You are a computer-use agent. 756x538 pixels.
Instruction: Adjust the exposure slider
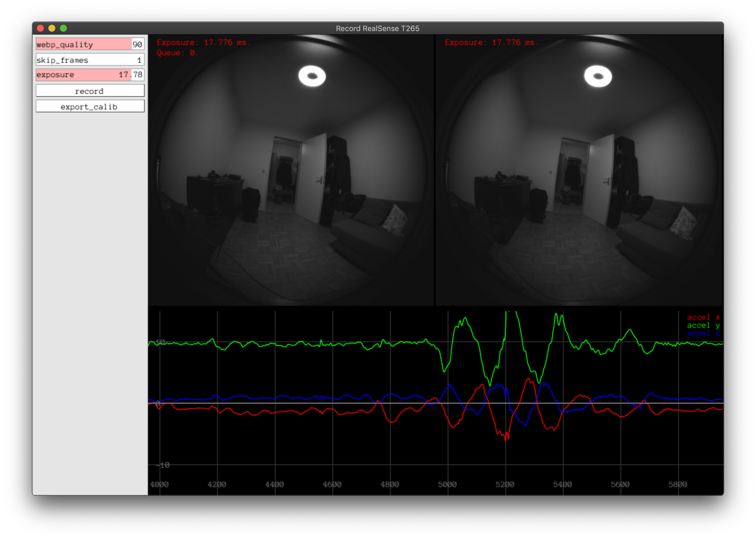click(90, 75)
